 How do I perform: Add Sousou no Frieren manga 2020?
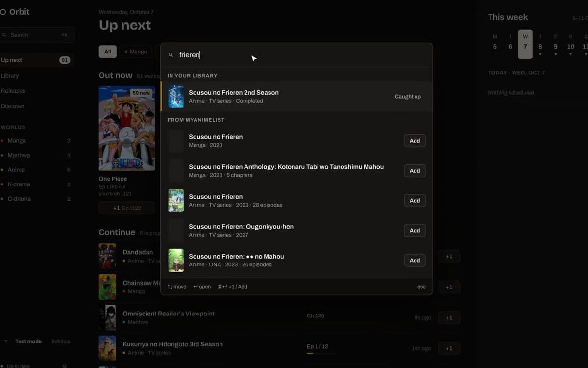tap(415, 141)
